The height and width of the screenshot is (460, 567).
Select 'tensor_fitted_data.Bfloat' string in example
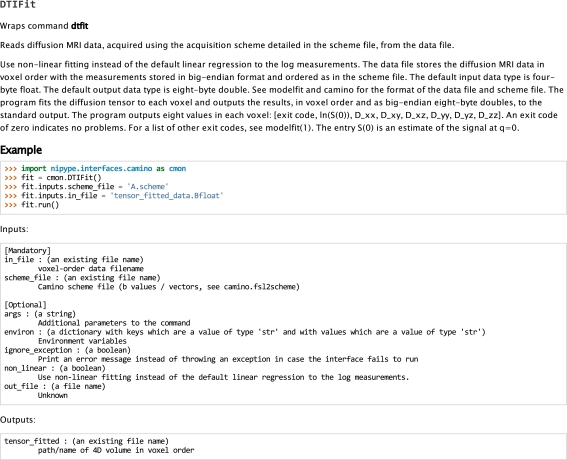tap(167, 196)
